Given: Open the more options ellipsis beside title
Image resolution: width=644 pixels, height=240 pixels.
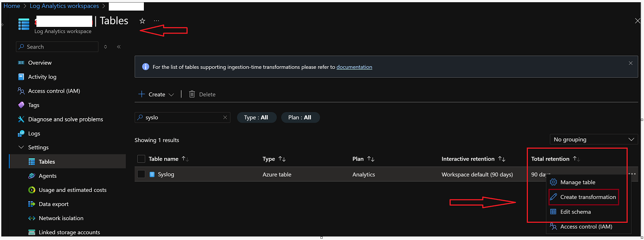Looking at the screenshot, I should [x=156, y=21].
